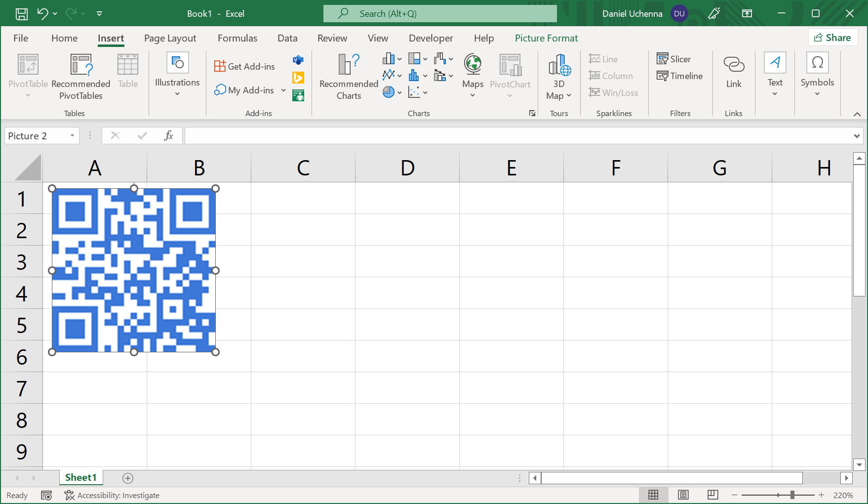
Task: Open Recommended Charts
Action: (x=349, y=76)
